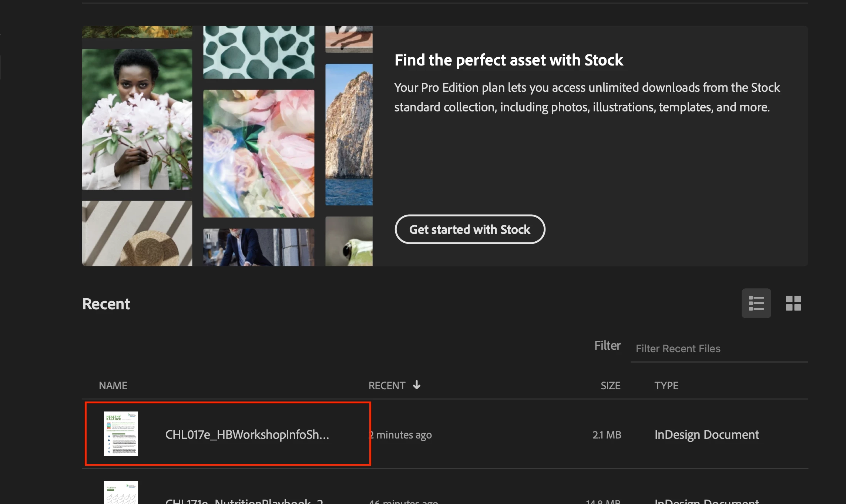Screen dimensions: 846x504
Task: Open the CHL171e_NutritionPlaybook file
Action: (x=244, y=500)
